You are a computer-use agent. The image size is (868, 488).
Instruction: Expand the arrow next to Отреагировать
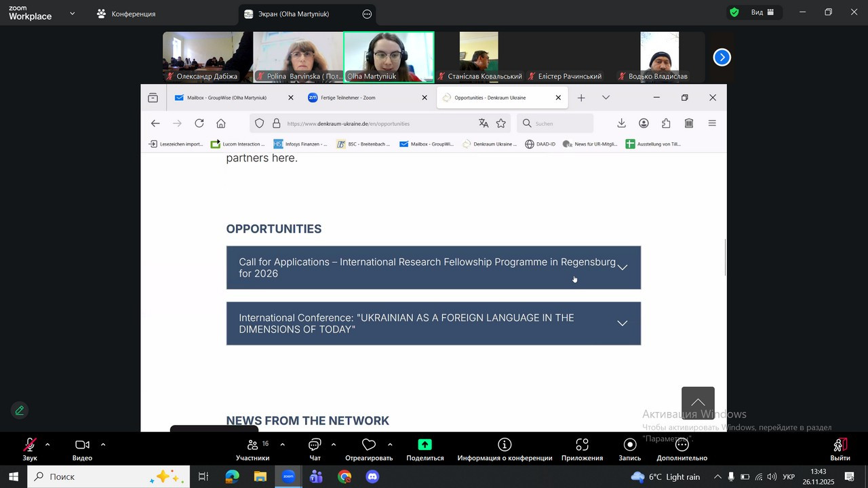point(390,445)
